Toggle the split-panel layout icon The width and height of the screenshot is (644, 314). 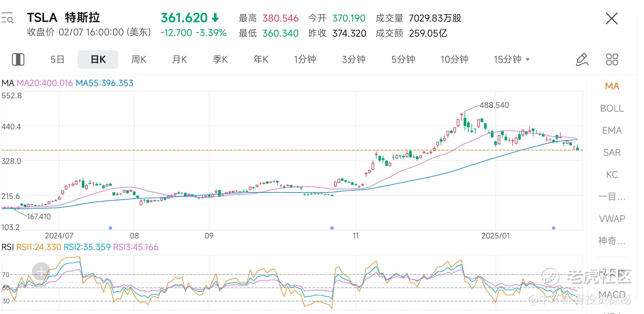(18, 59)
